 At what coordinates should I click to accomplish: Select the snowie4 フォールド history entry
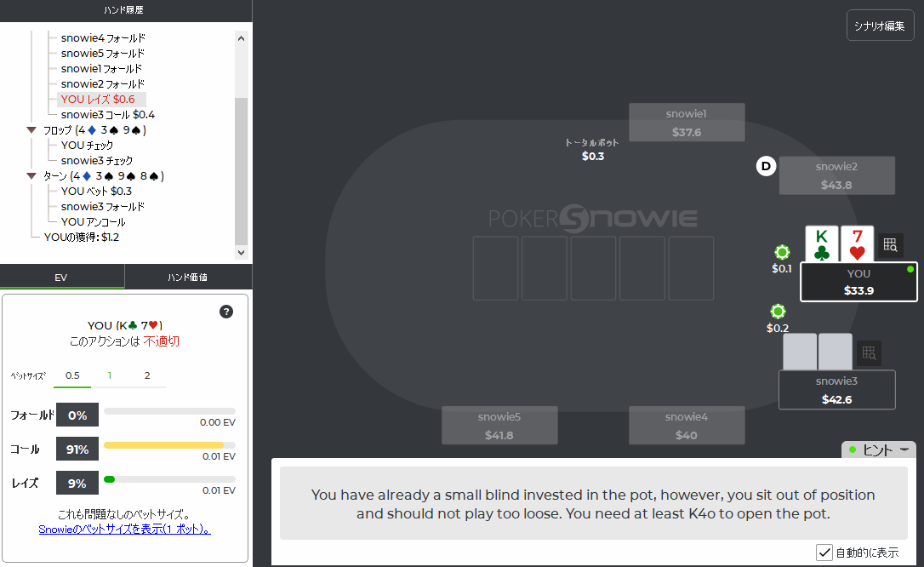[103, 37]
